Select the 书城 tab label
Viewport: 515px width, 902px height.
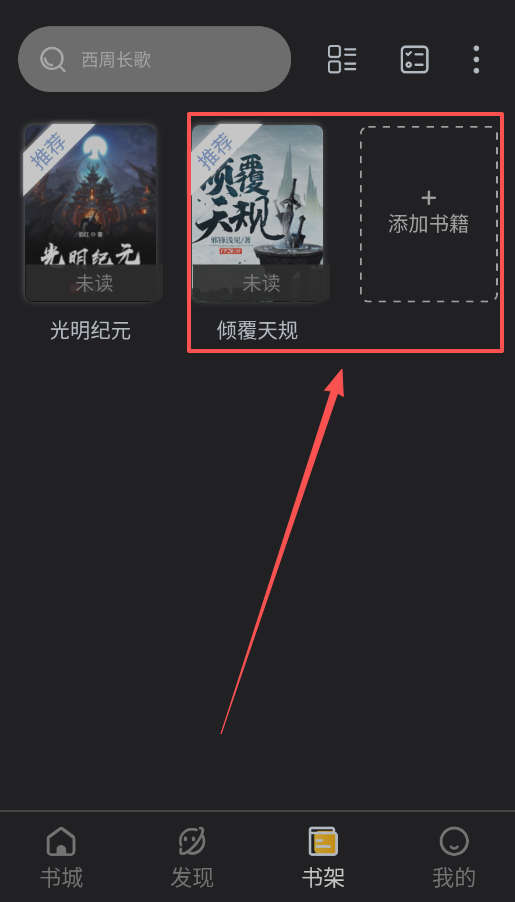click(61, 878)
